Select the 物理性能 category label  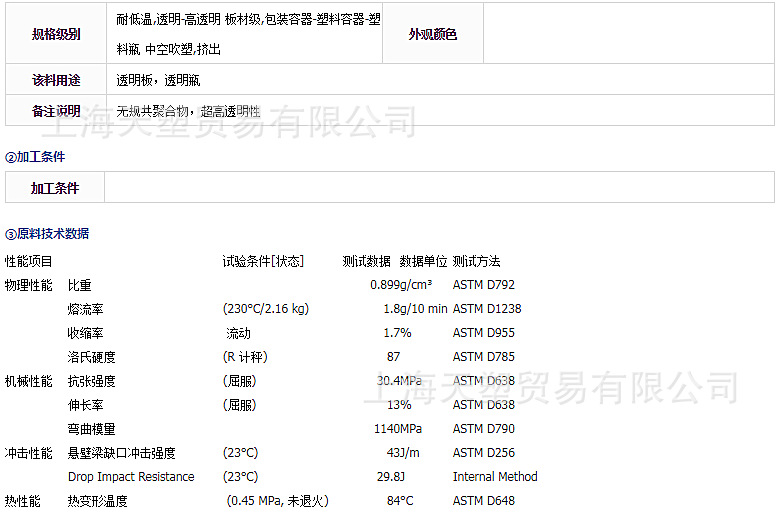(x=29, y=285)
